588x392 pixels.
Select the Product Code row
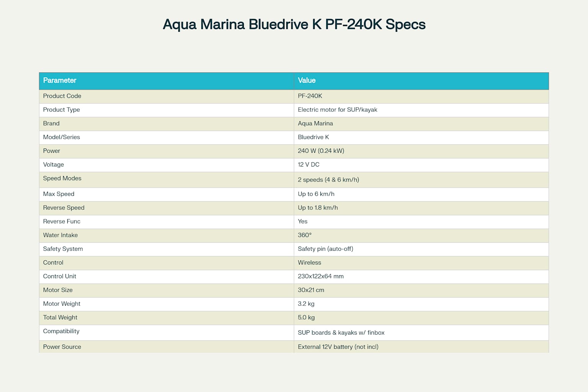62,96
